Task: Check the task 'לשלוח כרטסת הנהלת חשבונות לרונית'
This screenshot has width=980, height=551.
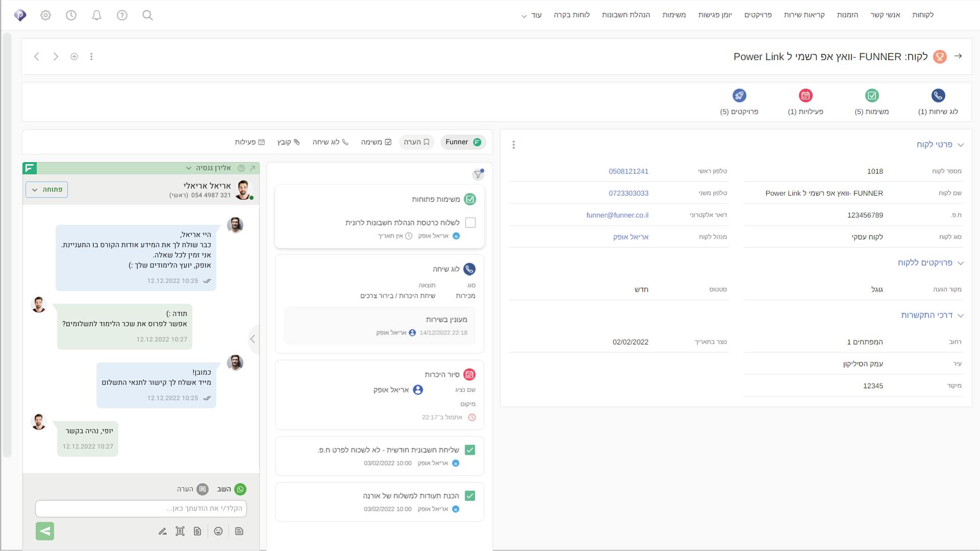Action: (470, 223)
